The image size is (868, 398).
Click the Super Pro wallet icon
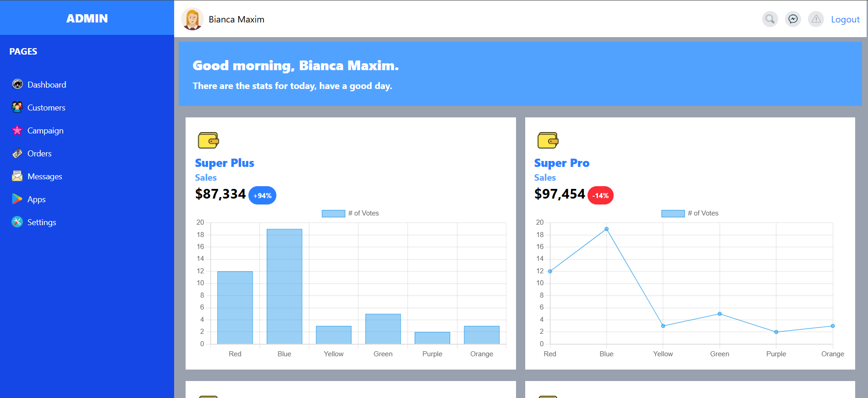point(548,140)
